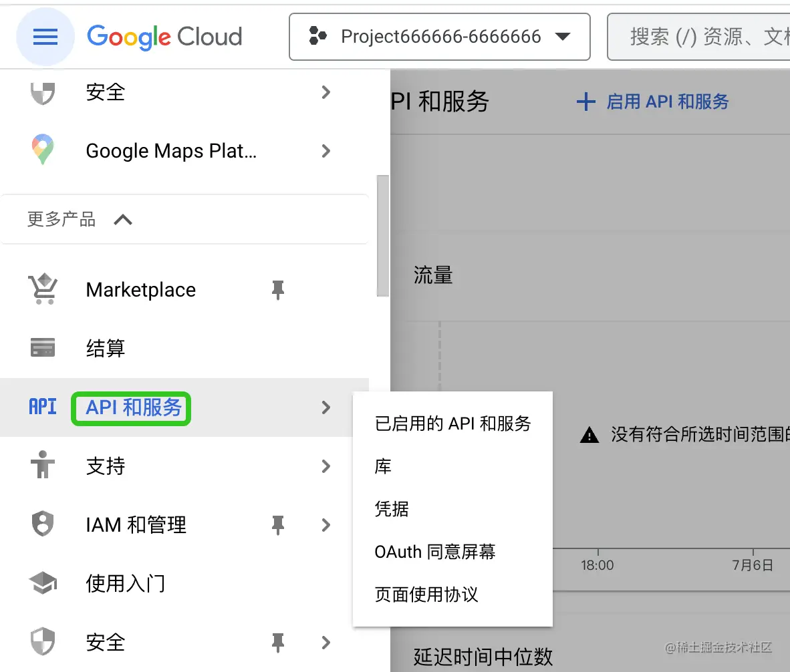Screen dimensions: 790x672
Task: Click the 结算 billing card icon
Action: (43, 347)
